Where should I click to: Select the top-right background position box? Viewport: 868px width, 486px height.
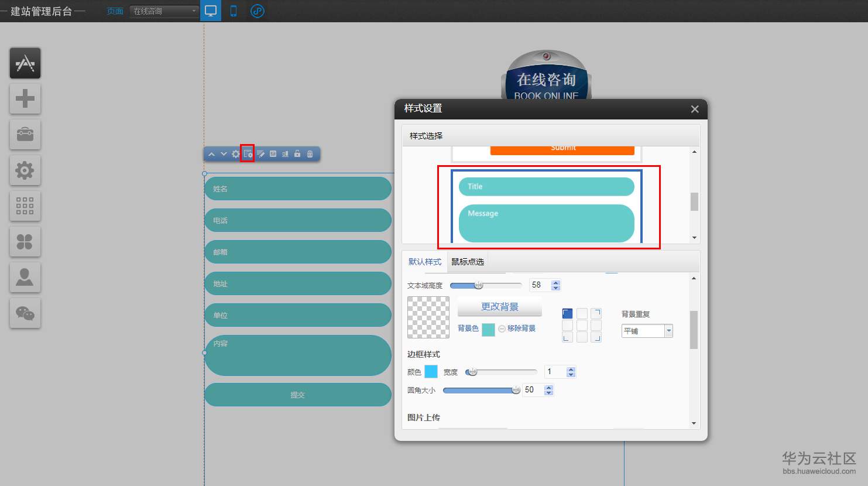click(x=596, y=314)
